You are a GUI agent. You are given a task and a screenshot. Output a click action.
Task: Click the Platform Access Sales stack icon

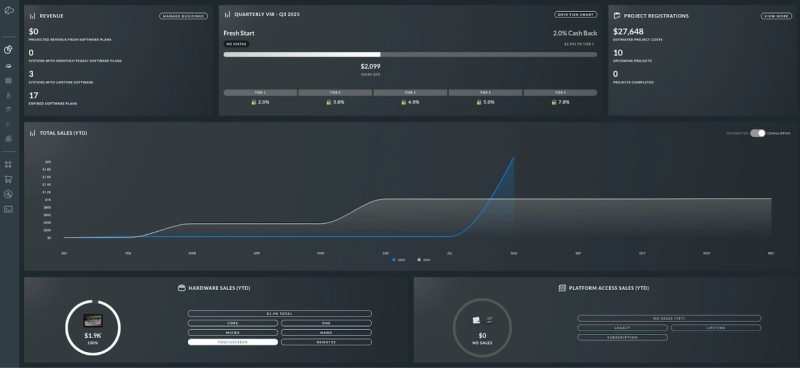(562, 288)
